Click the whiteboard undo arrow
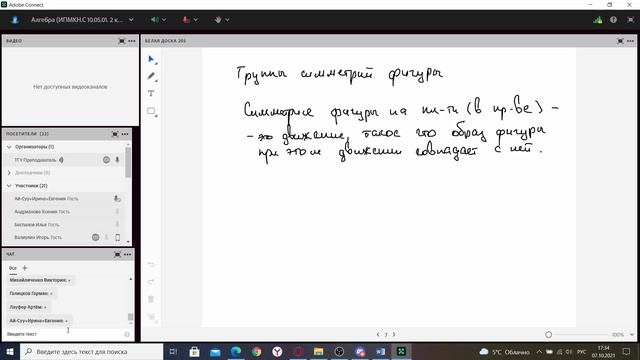Screen dimensions: 640x360 [151, 264]
